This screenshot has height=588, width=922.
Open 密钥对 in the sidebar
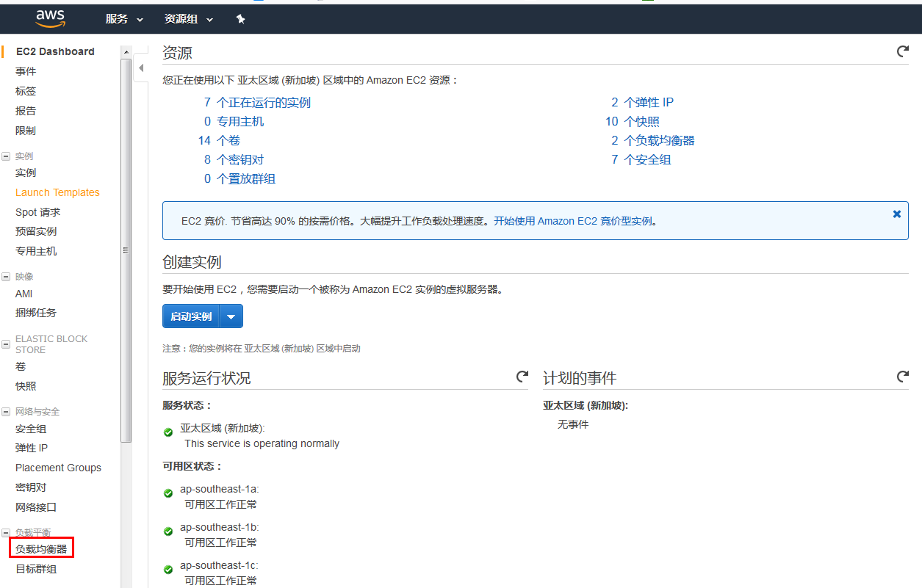(x=31, y=487)
